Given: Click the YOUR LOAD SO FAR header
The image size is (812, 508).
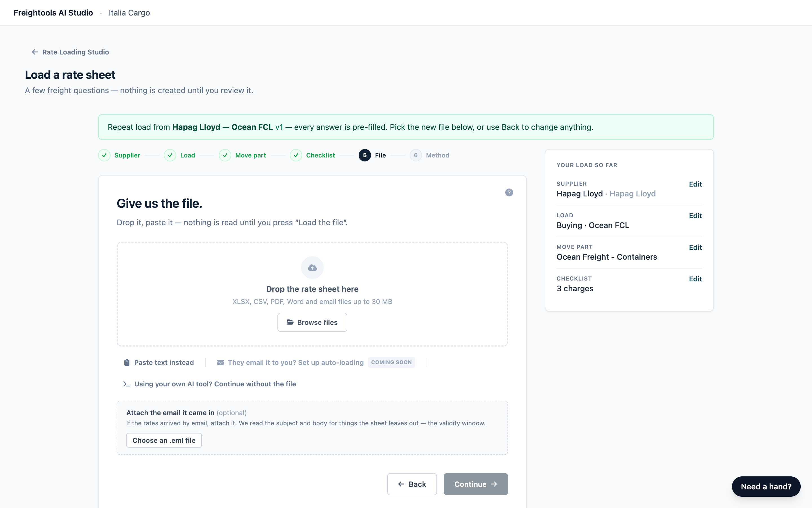Looking at the screenshot, I should (587, 165).
